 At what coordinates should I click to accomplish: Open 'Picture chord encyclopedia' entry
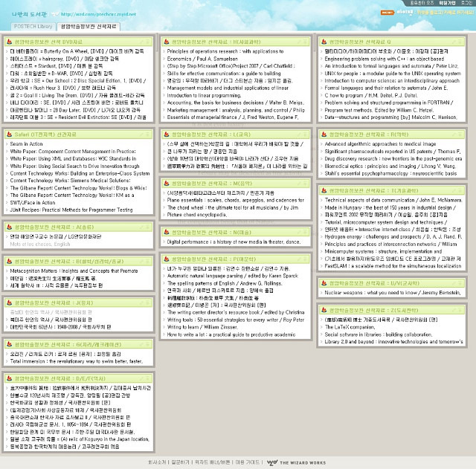[197, 215]
